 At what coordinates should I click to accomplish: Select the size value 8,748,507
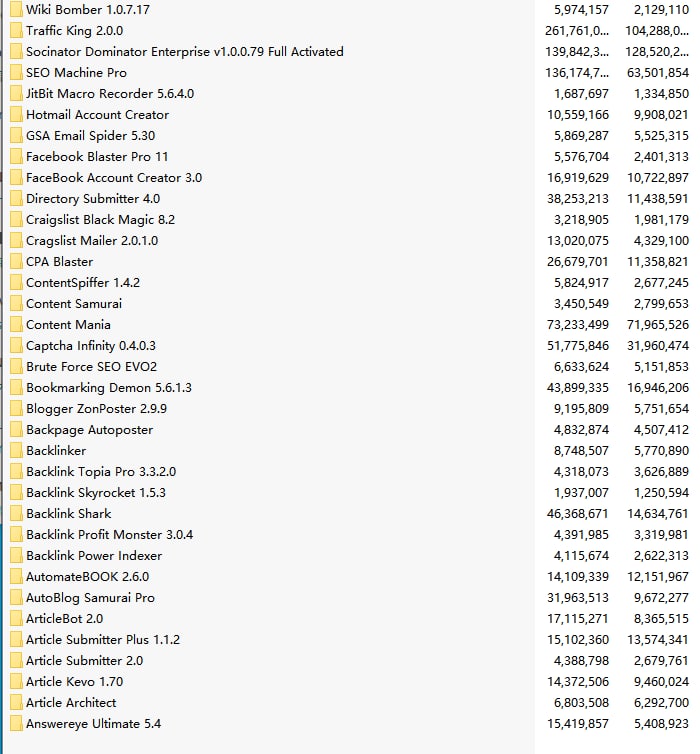coord(581,451)
